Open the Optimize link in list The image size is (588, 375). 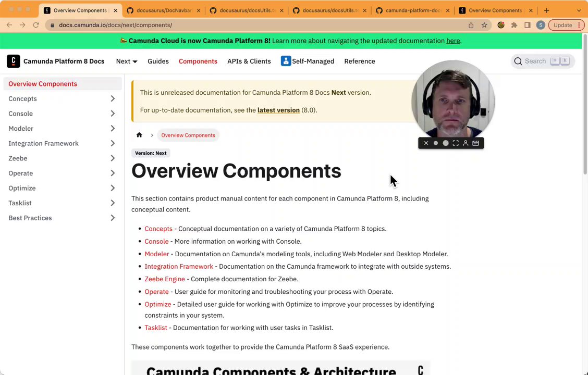157,304
